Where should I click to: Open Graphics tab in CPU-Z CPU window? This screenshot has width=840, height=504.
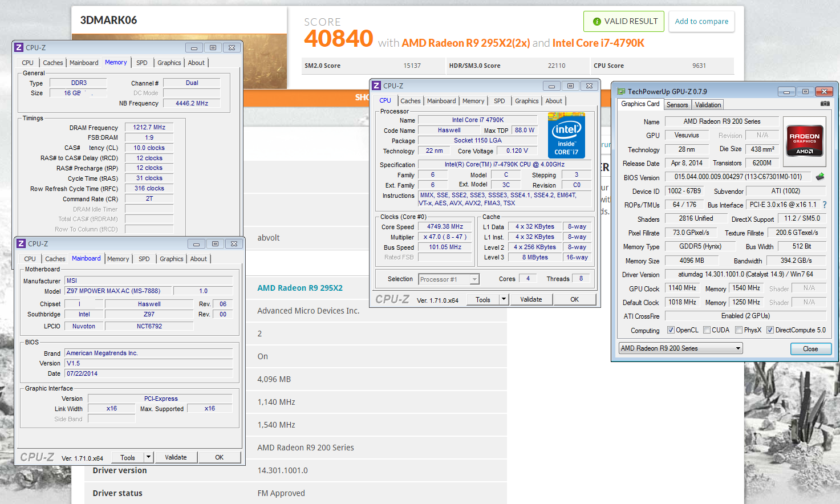(x=526, y=101)
